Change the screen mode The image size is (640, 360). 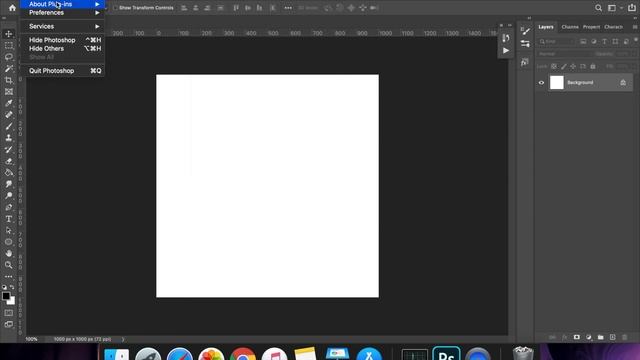(x=9, y=324)
